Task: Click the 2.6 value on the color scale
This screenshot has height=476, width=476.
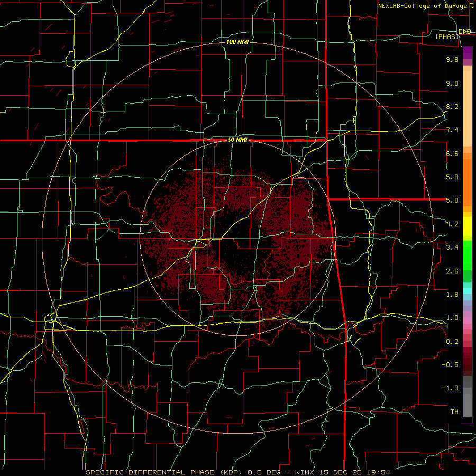Action: [x=452, y=271]
